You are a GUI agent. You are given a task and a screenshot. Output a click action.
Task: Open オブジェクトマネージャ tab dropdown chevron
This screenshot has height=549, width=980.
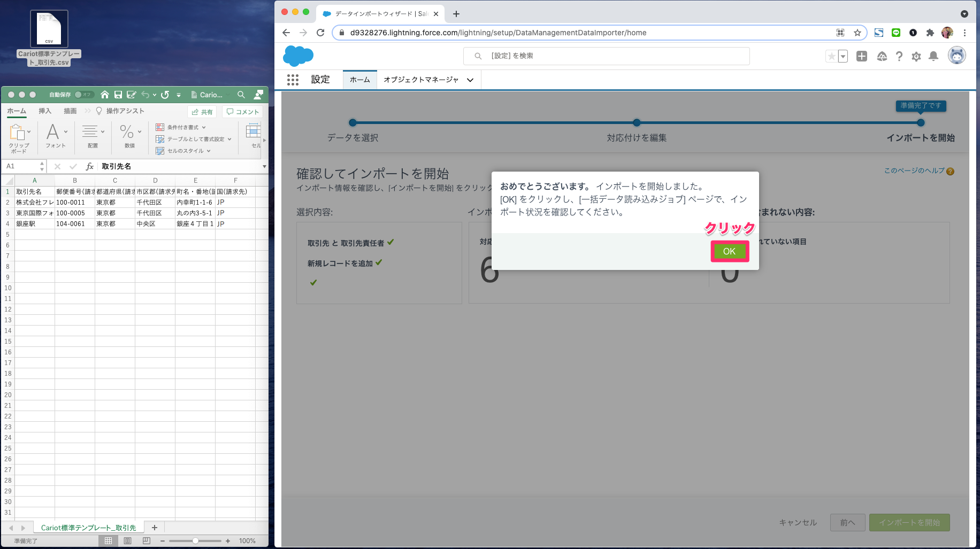pos(470,80)
